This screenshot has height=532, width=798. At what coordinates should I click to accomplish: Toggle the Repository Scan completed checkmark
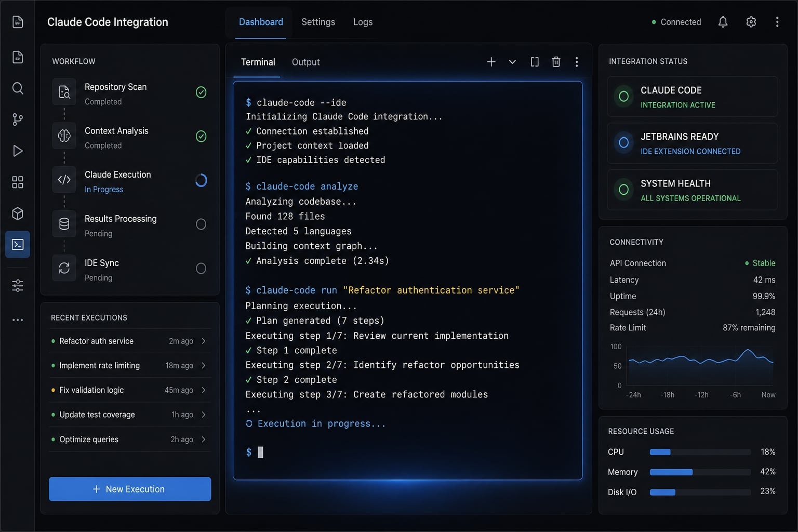tap(201, 92)
